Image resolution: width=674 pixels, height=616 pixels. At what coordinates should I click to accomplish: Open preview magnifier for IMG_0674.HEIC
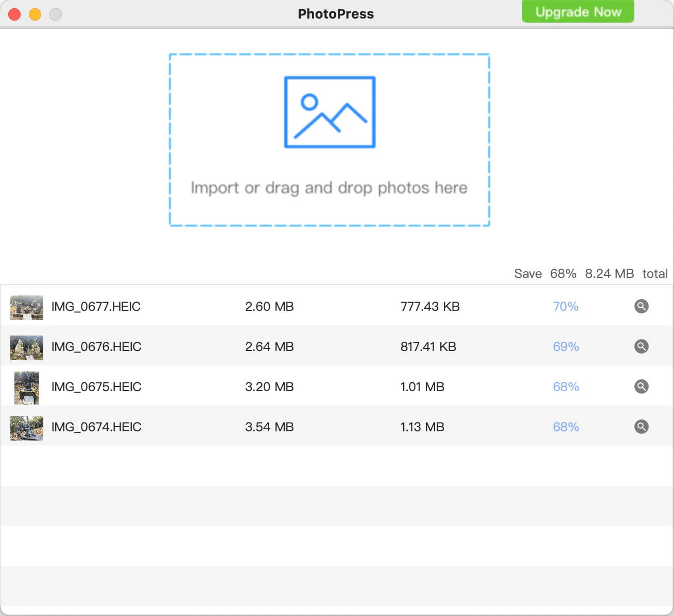[x=641, y=427]
